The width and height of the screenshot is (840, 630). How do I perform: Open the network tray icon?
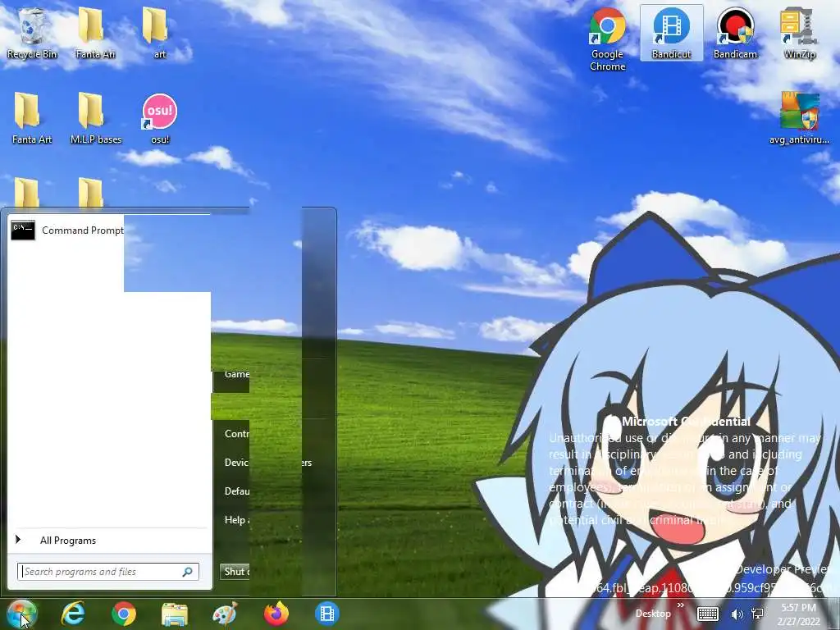click(757, 614)
